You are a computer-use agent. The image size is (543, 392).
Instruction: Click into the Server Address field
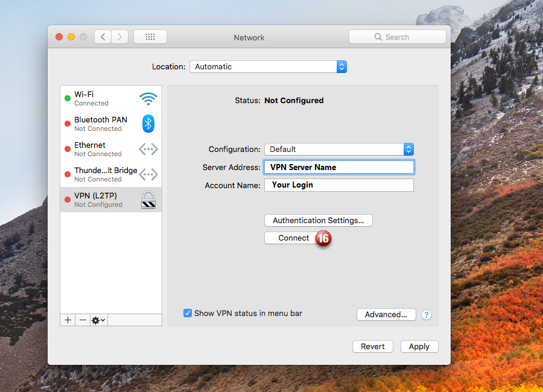coord(339,167)
